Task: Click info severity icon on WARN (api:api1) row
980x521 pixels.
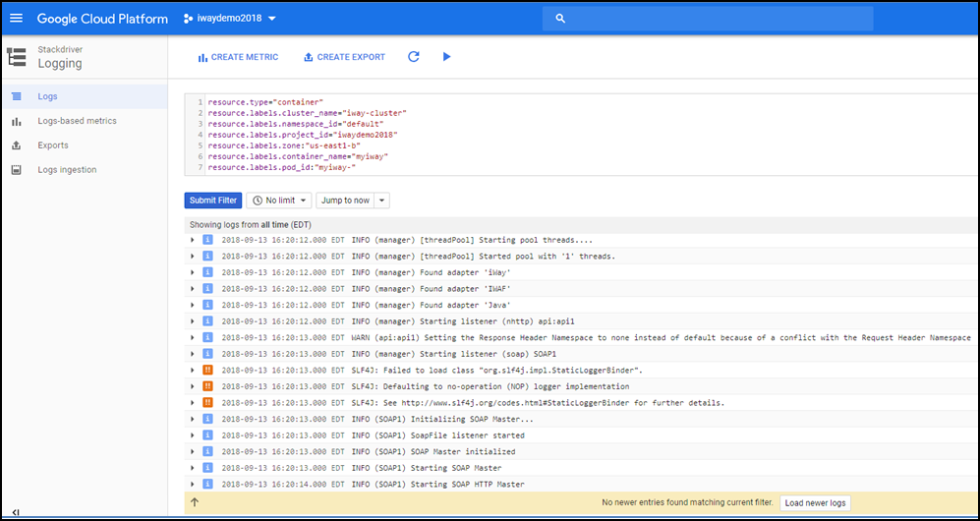Action: point(208,337)
